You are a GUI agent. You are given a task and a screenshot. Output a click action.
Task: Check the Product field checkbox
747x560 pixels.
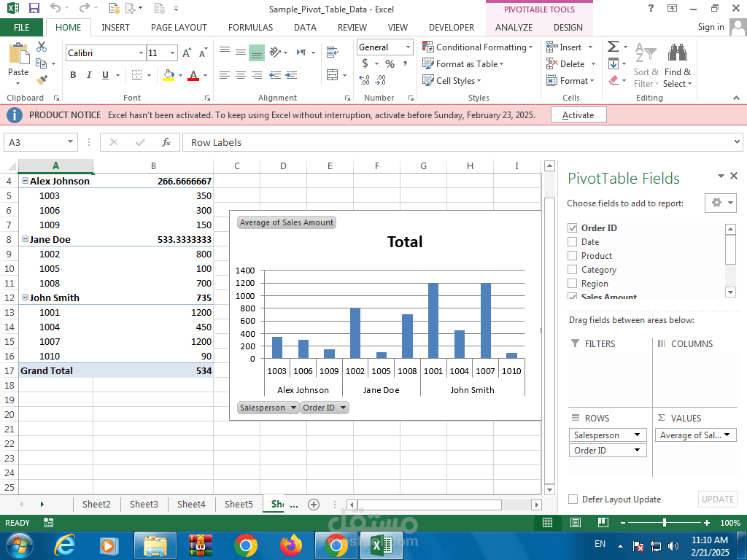pyautogui.click(x=572, y=255)
